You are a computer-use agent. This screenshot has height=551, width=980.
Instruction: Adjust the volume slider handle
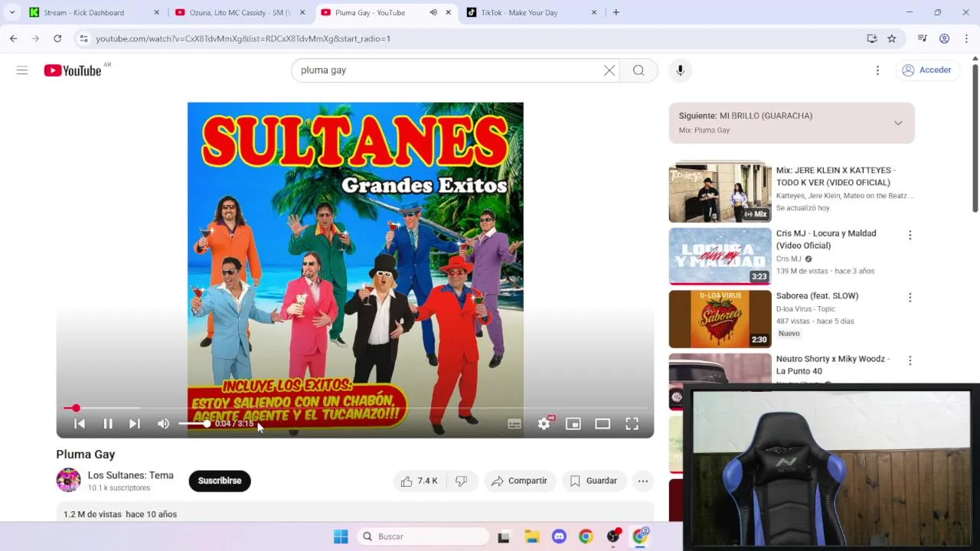(x=207, y=423)
